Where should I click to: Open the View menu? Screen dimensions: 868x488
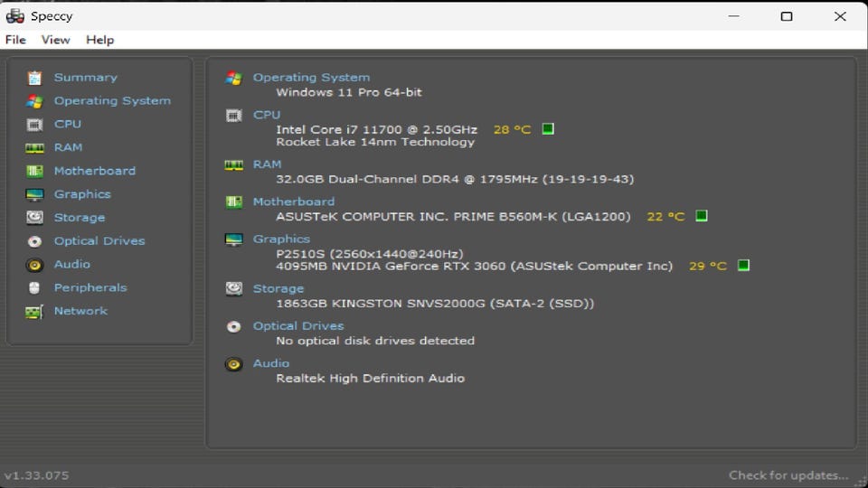[55, 40]
